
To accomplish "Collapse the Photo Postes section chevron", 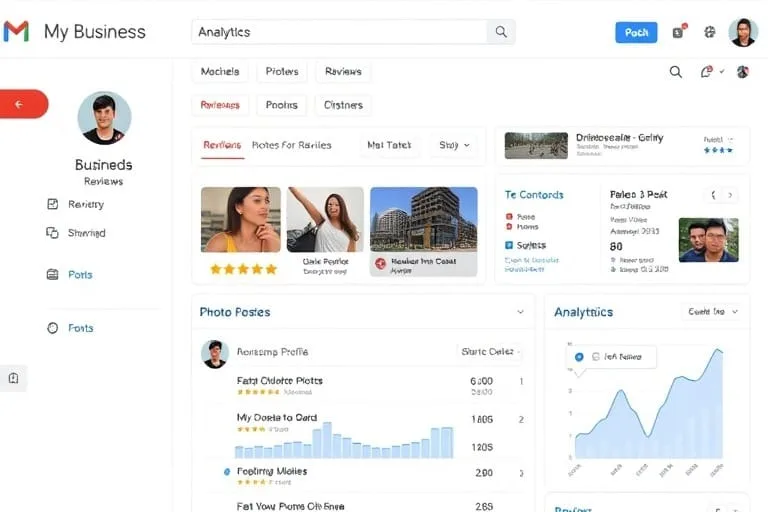I will point(520,312).
